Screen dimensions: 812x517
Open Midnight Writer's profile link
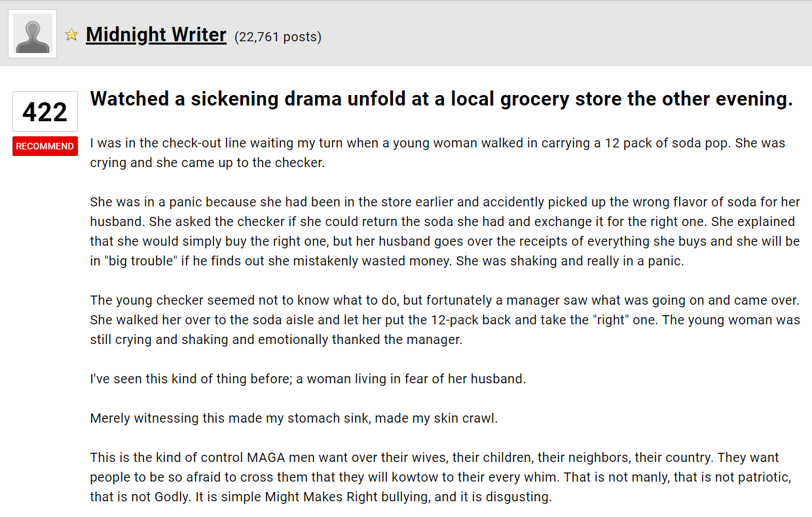coord(156,34)
